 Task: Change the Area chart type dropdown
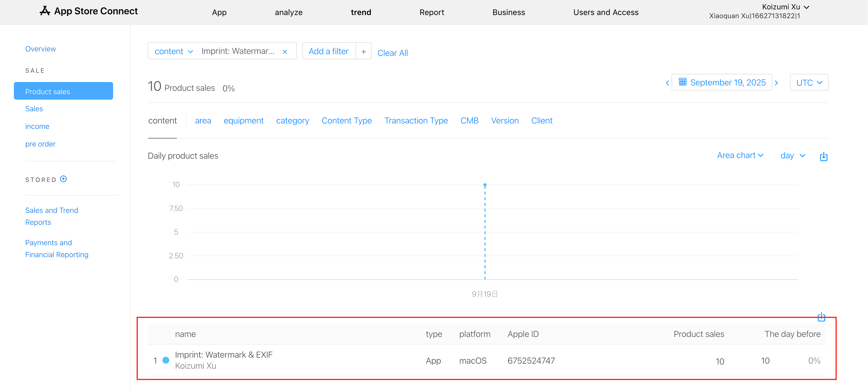point(740,156)
